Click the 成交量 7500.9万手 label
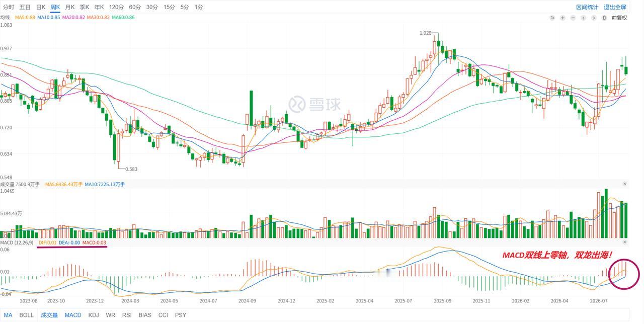 click(20, 185)
